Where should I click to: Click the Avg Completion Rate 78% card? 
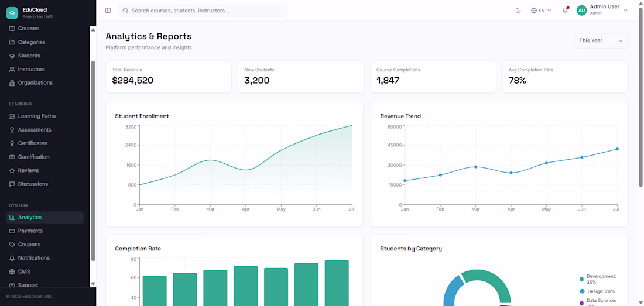(566, 77)
